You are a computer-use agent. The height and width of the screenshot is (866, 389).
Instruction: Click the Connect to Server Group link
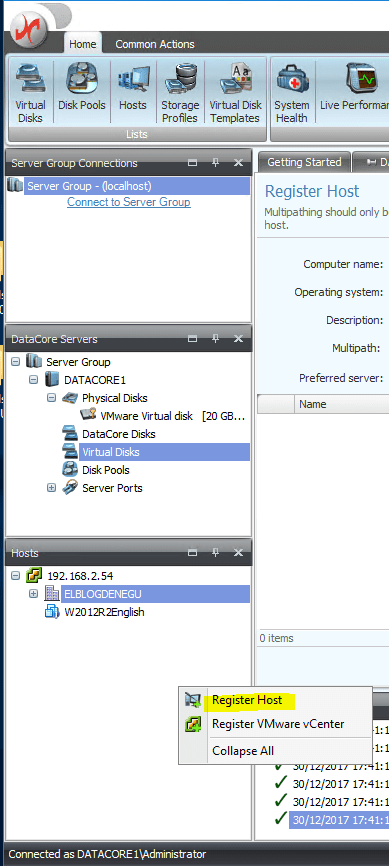(129, 202)
